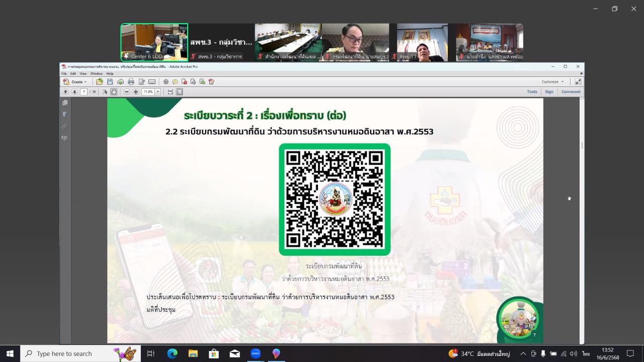Toggle full page Fit view mode

(180, 92)
